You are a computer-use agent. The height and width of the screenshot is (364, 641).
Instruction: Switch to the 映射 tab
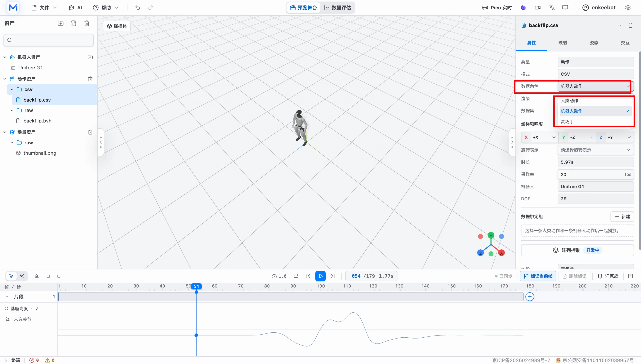(563, 43)
